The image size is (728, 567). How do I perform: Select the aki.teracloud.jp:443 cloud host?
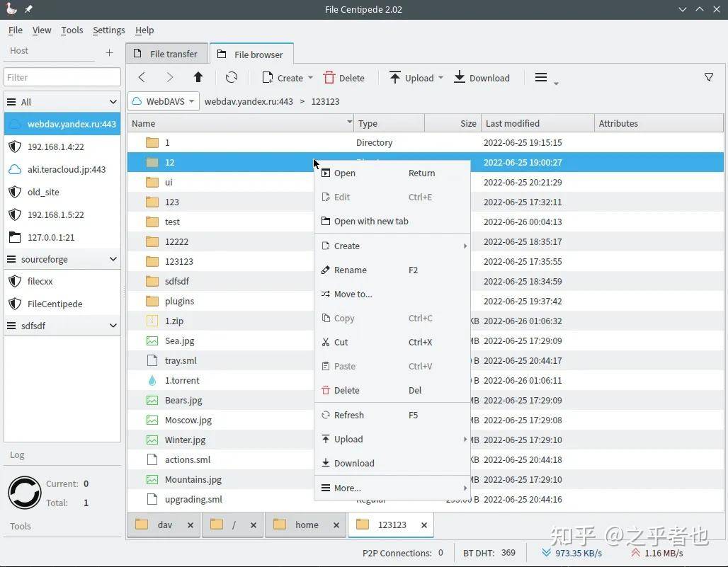[x=62, y=169]
